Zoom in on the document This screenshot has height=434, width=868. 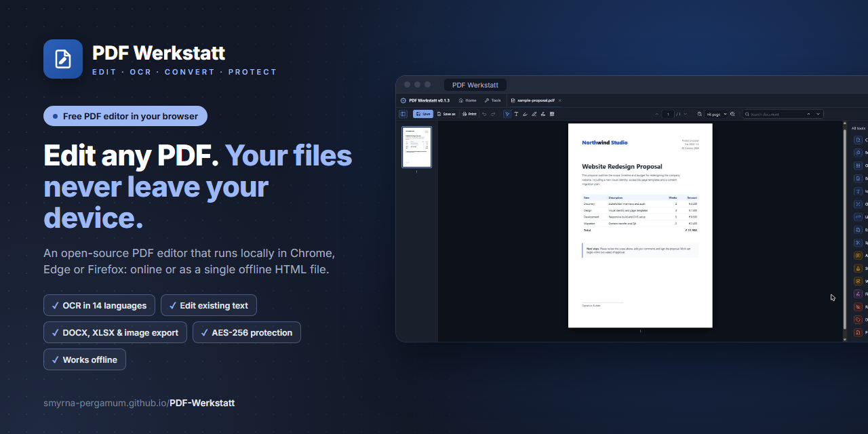click(x=732, y=114)
